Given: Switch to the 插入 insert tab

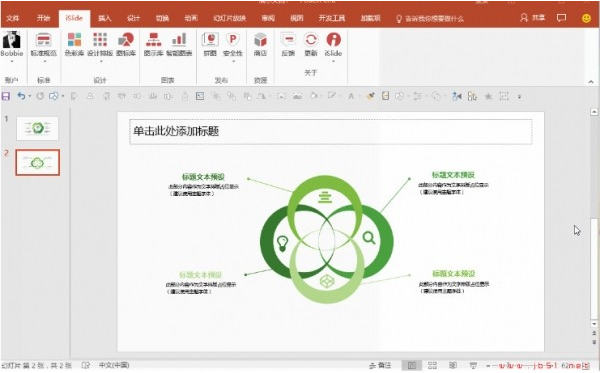Looking at the screenshot, I should pos(104,18).
